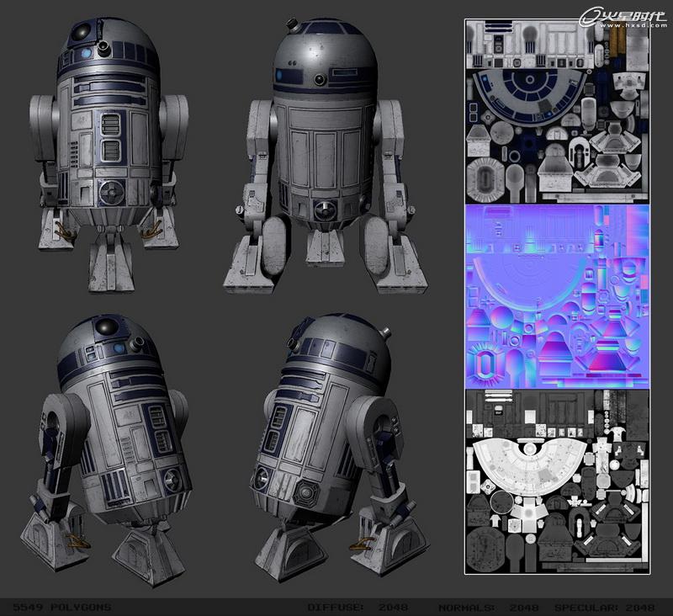Screen dimensions: 673x616
Task: Open the diffuse color texture map
Action: 557,112
